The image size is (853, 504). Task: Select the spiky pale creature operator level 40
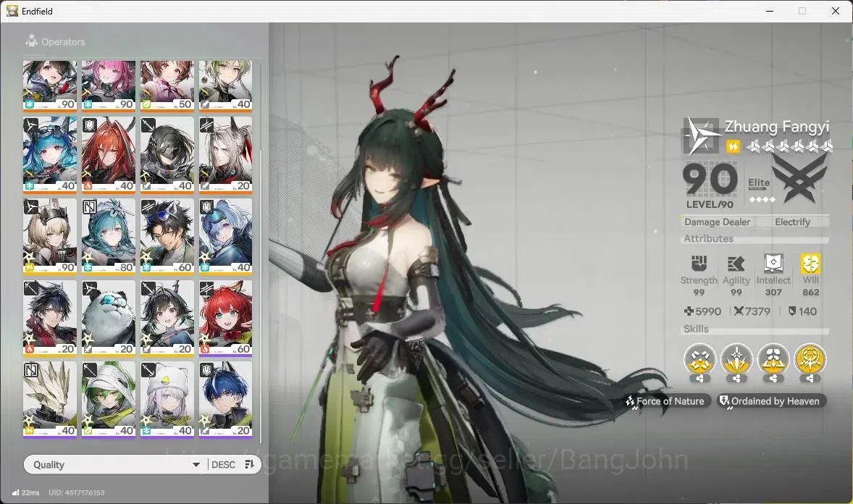49,400
